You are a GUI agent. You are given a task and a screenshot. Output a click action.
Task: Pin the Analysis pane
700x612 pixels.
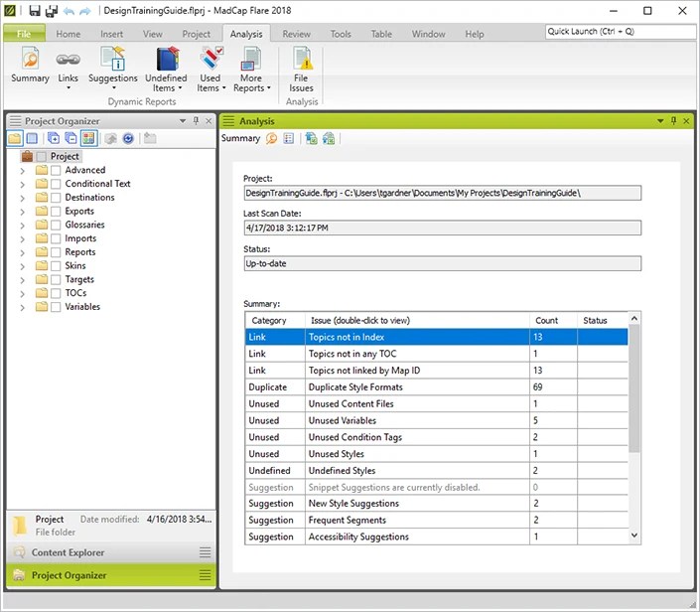[673, 120]
